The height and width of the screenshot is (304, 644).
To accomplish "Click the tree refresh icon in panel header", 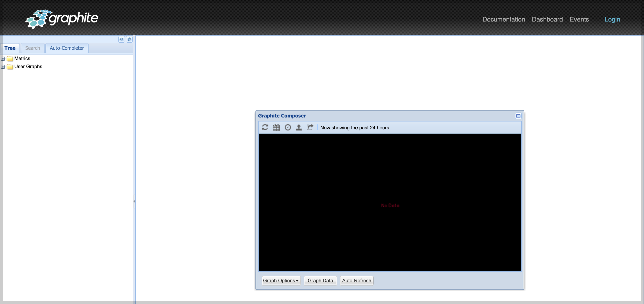I will point(129,39).
